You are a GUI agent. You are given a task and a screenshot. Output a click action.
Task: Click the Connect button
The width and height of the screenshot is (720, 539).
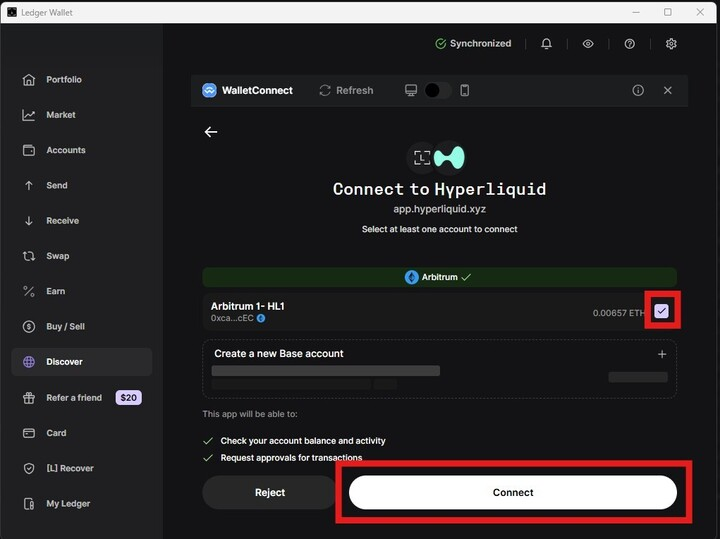pyautogui.click(x=513, y=492)
